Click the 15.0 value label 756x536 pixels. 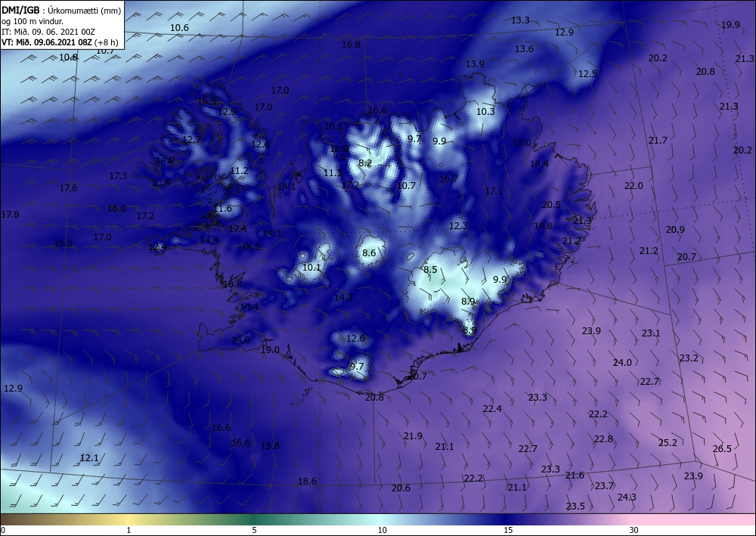522,142
